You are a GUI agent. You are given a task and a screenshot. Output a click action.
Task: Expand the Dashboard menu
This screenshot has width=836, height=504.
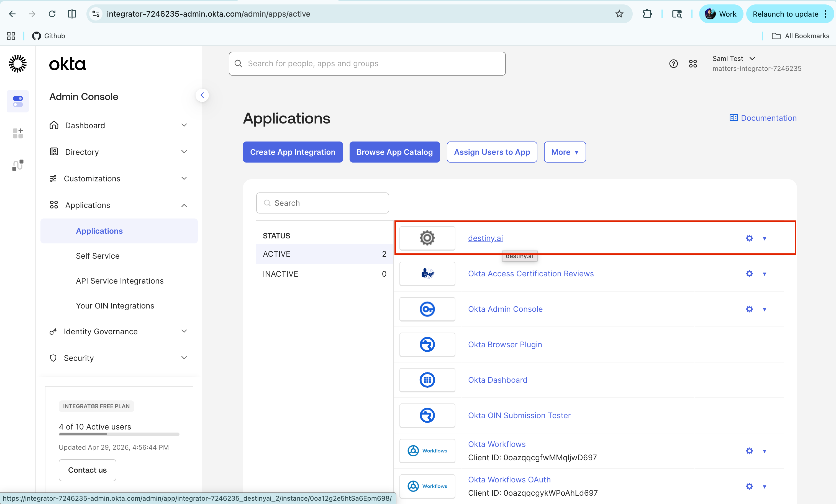[x=118, y=125]
